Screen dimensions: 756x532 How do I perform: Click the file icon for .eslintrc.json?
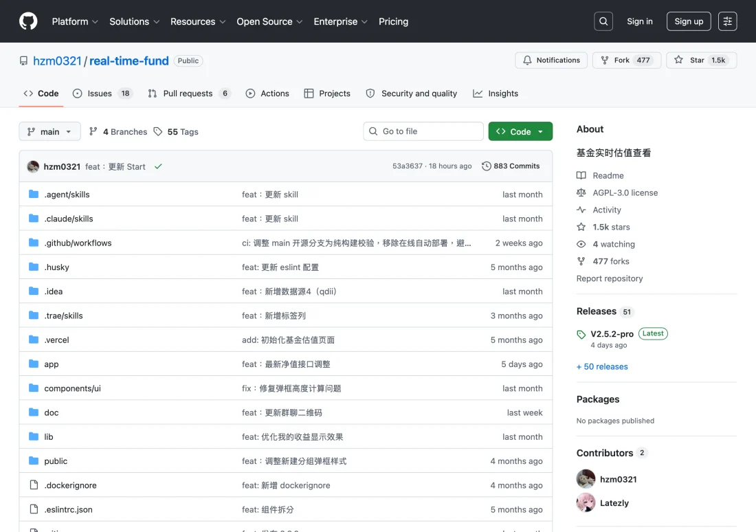point(33,509)
